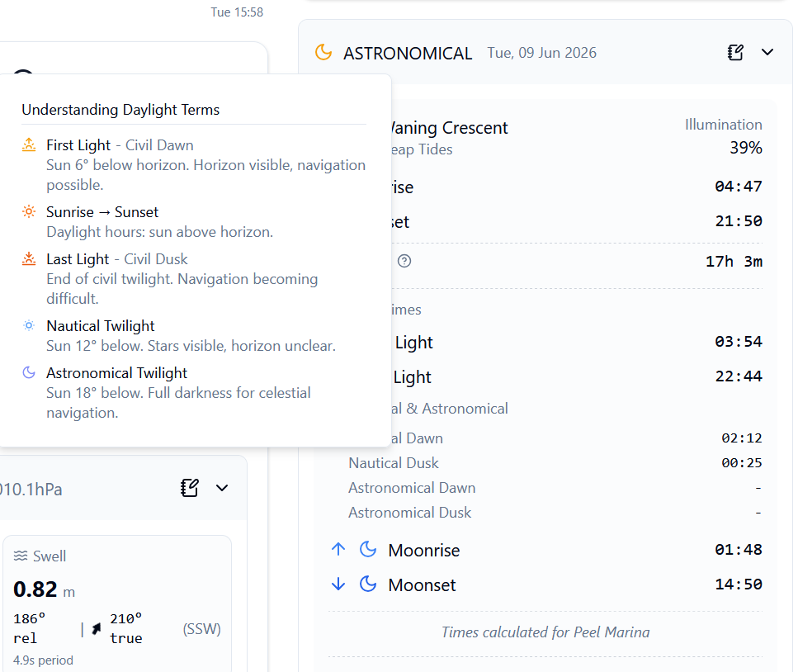This screenshot has height=672, width=798.
Task: Click the daylight duration 17h 3m
Action: [734, 262]
